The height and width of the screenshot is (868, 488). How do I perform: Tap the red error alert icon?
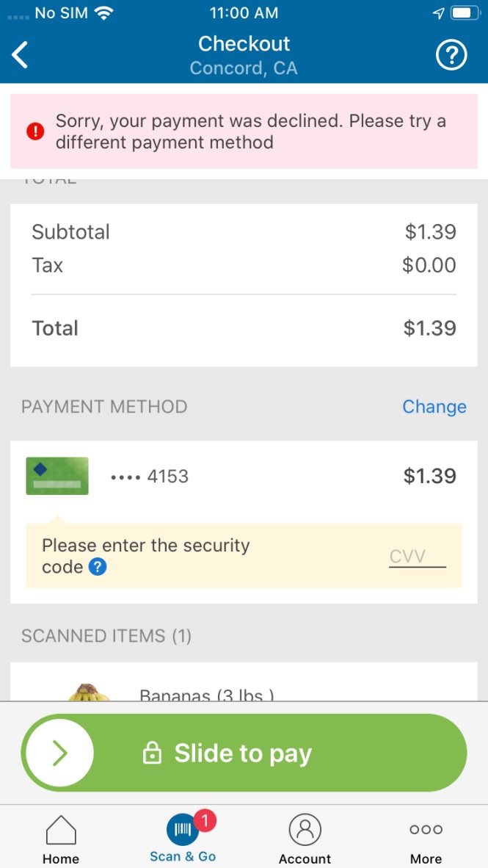pyautogui.click(x=35, y=131)
